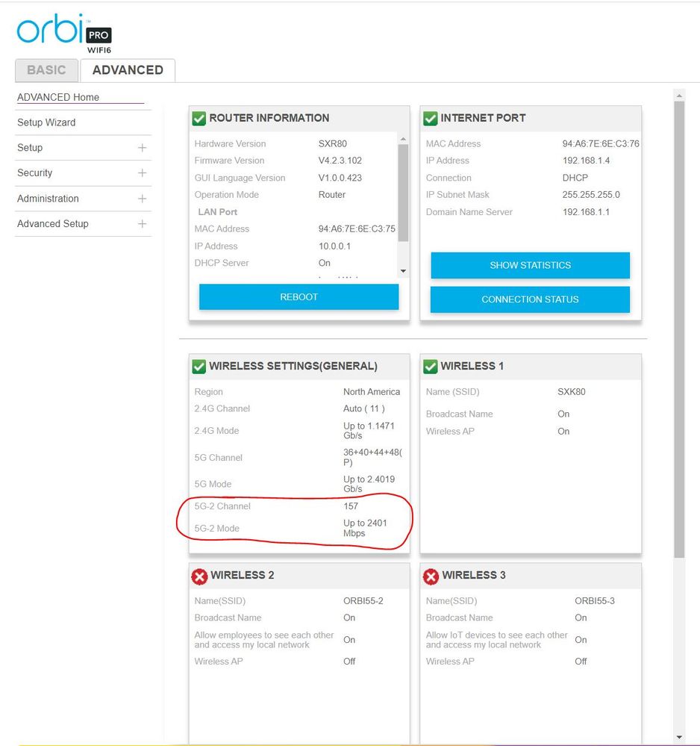Expand the Setup menu plus sign

[x=142, y=148]
